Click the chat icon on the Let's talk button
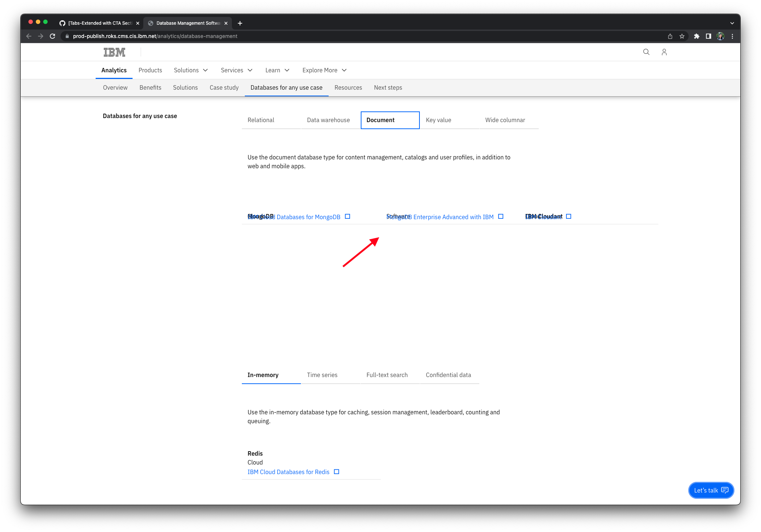 [724, 490]
